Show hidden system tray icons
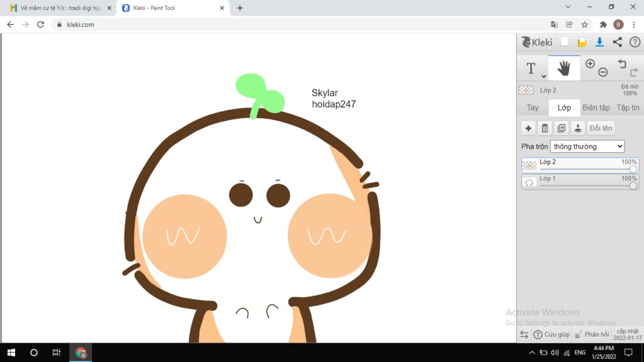Screen dimensions: 644x362 tap(532, 353)
